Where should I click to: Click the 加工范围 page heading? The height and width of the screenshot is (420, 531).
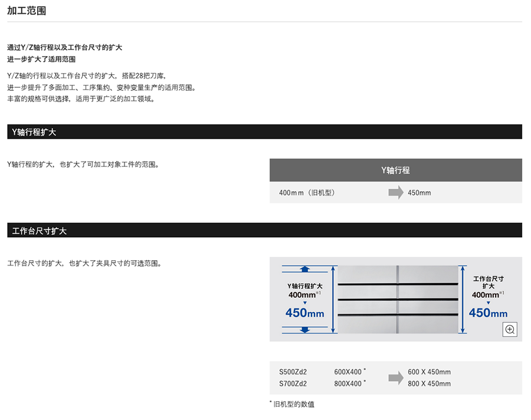(x=27, y=11)
